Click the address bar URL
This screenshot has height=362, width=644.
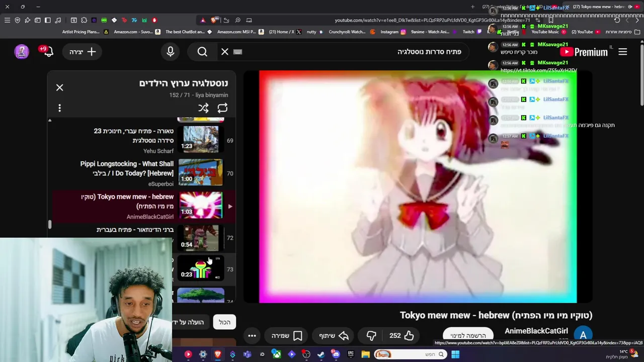433,20
